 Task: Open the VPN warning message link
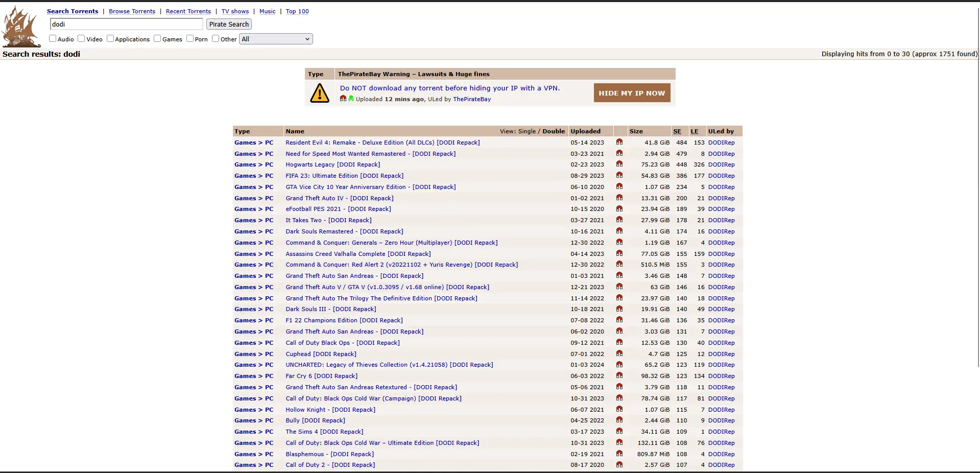[x=450, y=88]
